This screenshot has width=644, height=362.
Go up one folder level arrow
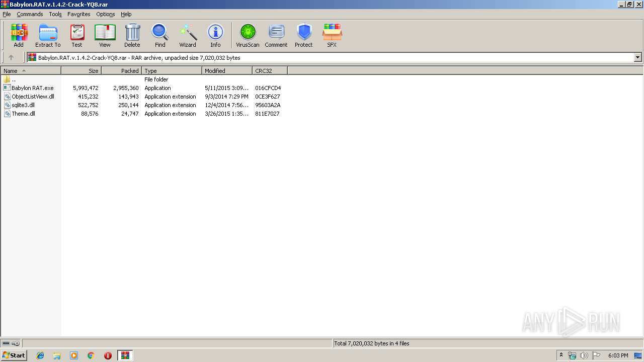11,58
